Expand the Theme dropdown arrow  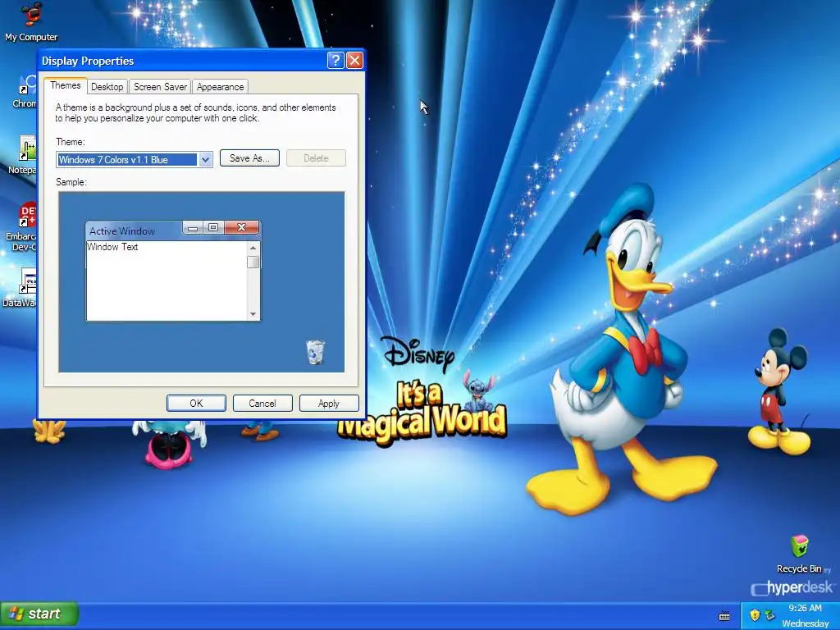tap(205, 160)
